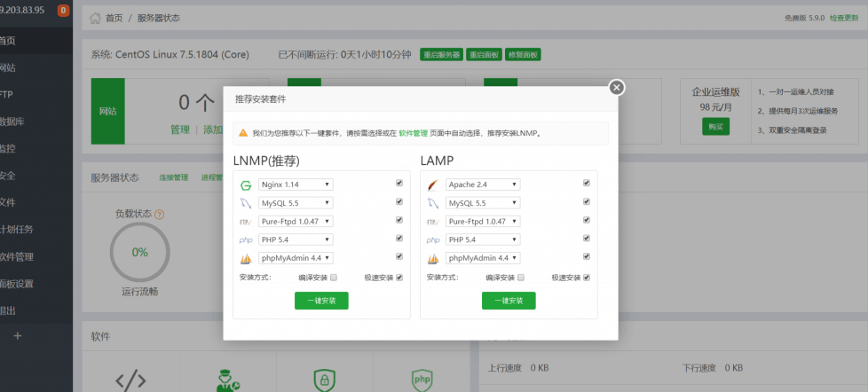Click the PHP icon in LNMP list
Screen dimensions: 868x392
(246, 240)
